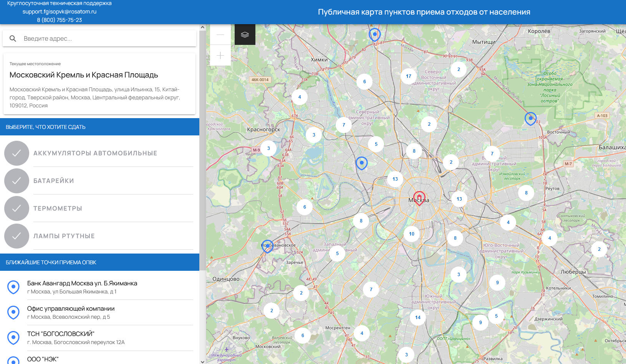
Task: Click the search magnifier icon
Action: [x=13, y=39]
